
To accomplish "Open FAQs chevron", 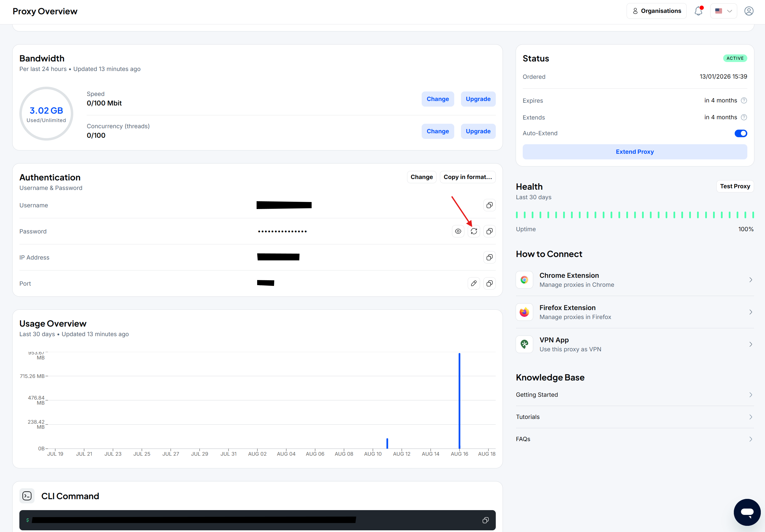I will pos(750,439).
